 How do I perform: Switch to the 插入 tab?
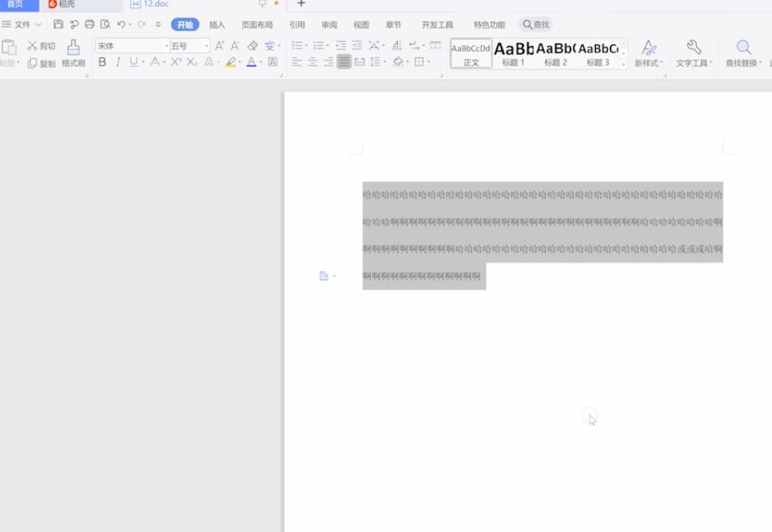tap(217, 24)
